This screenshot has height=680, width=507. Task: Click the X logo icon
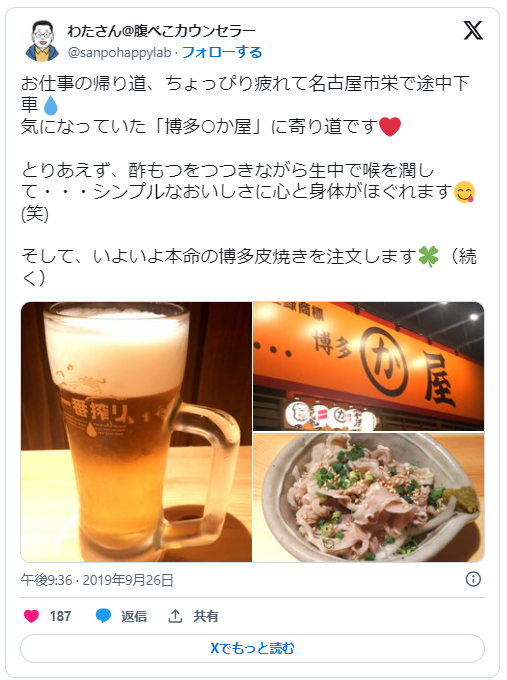(473, 30)
